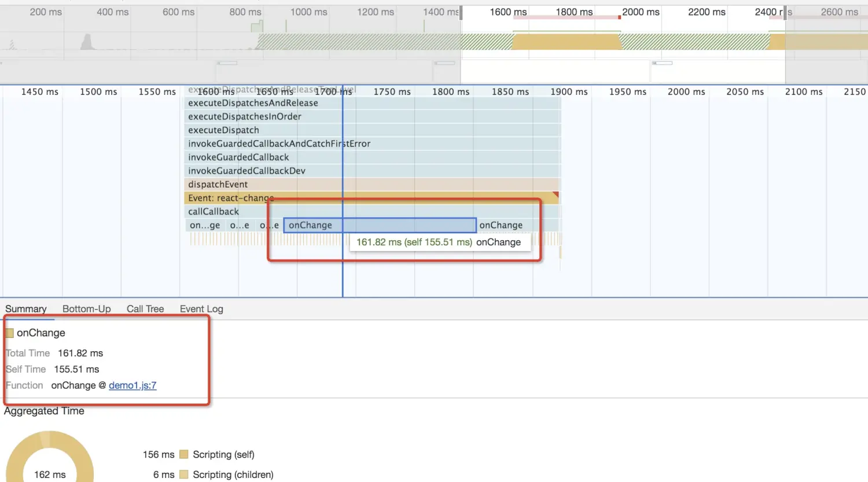Viewport: 868px width, 482px height.
Task: Select the executeDispatchesInOrder flame bar
Action: point(372,116)
